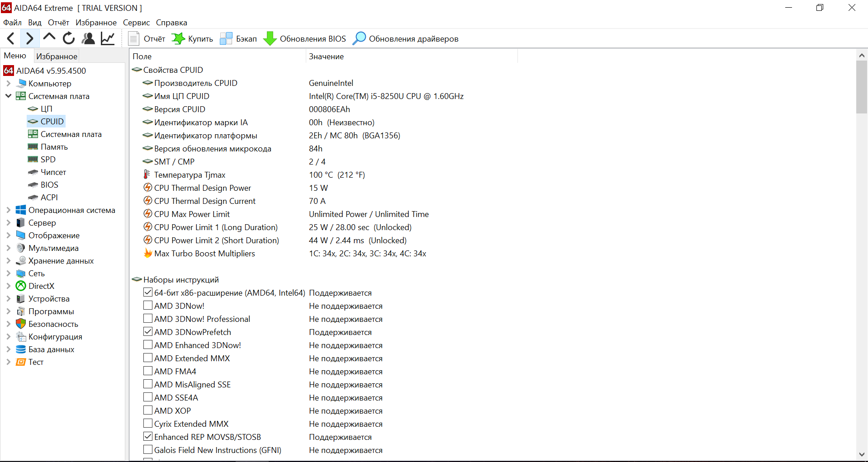Screen dimensions: 868x462
Task: Click the Конфигурация tree icon
Action: pyautogui.click(x=21, y=337)
